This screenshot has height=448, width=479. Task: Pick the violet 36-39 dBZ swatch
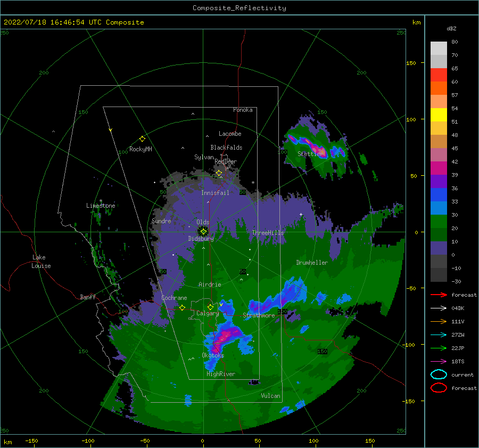[439, 181]
